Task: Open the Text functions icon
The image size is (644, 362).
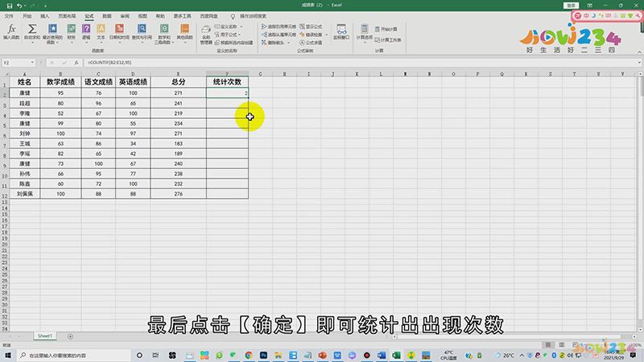Action: tap(101, 33)
